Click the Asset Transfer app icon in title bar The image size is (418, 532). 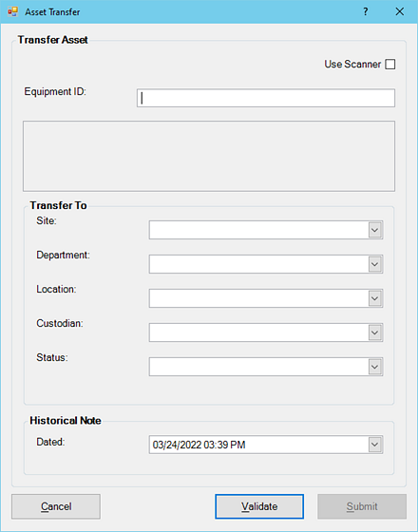click(13, 11)
